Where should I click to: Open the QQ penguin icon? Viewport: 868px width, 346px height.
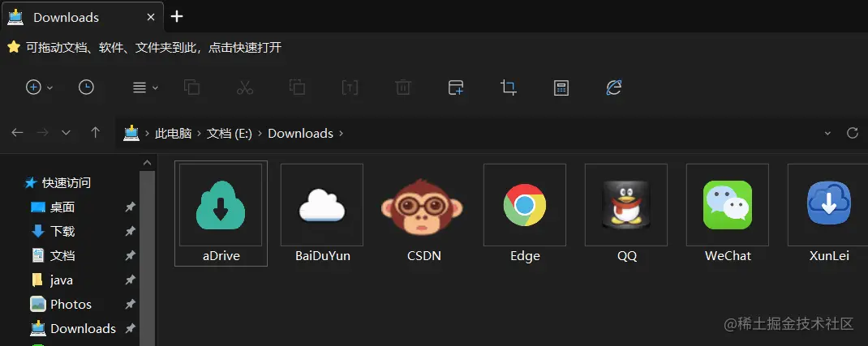point(625,204)
